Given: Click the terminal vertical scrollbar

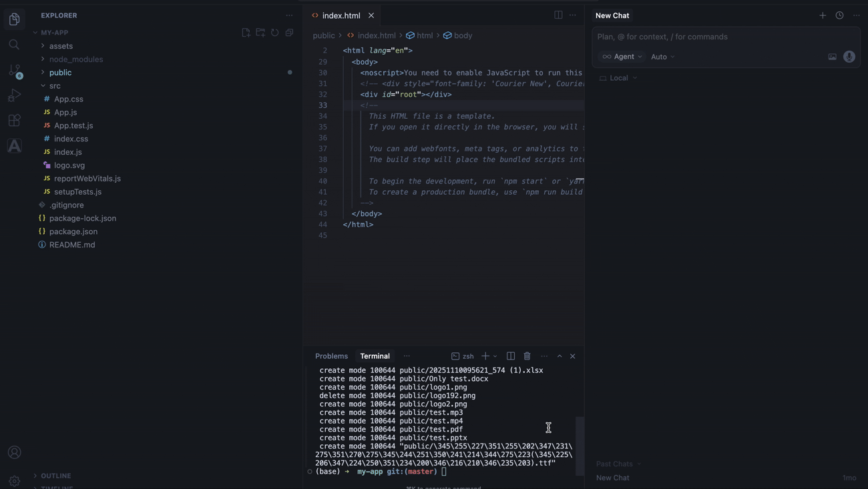Looking at the screenshot, I should (x=580, y=446).
